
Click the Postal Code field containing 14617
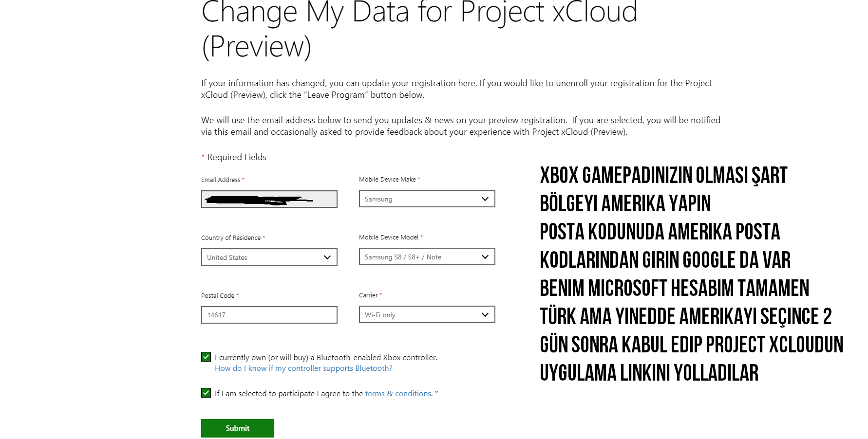pos(269,315)
